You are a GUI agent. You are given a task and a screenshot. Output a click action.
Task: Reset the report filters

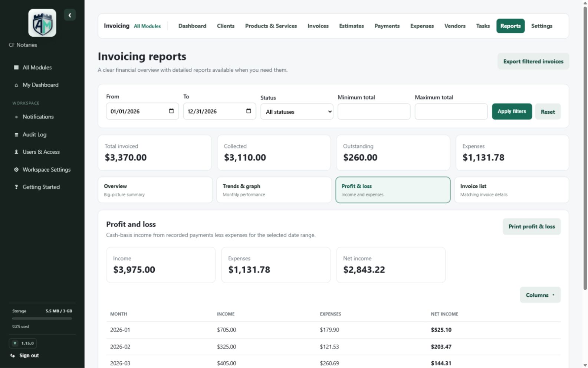click(548, 112)
